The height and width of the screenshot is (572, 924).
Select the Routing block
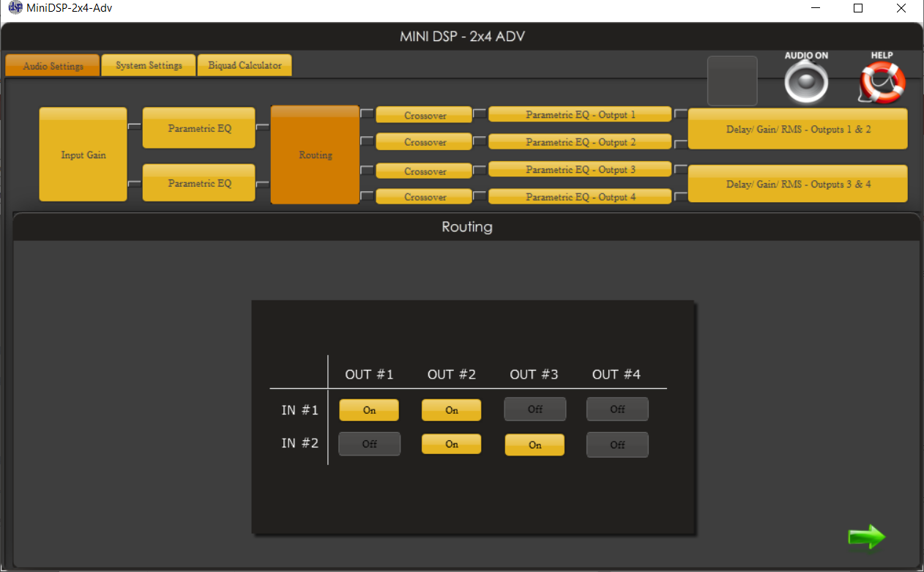click(316, 155)
